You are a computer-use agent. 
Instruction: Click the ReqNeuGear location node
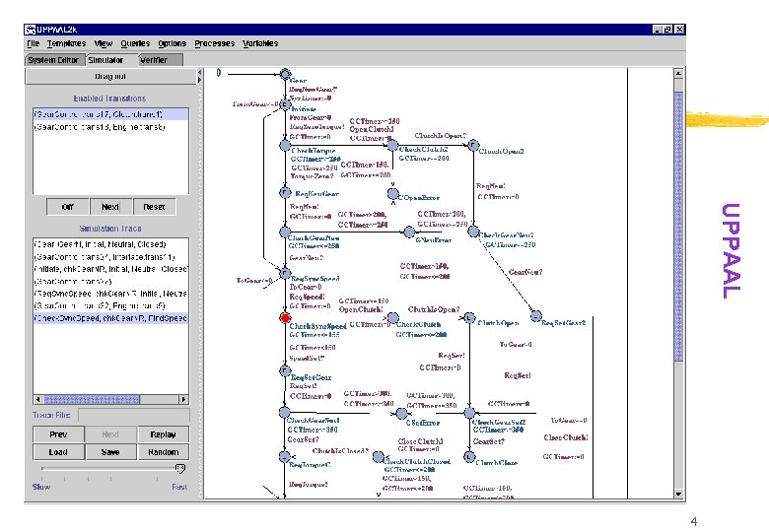[x=285, y=192]
